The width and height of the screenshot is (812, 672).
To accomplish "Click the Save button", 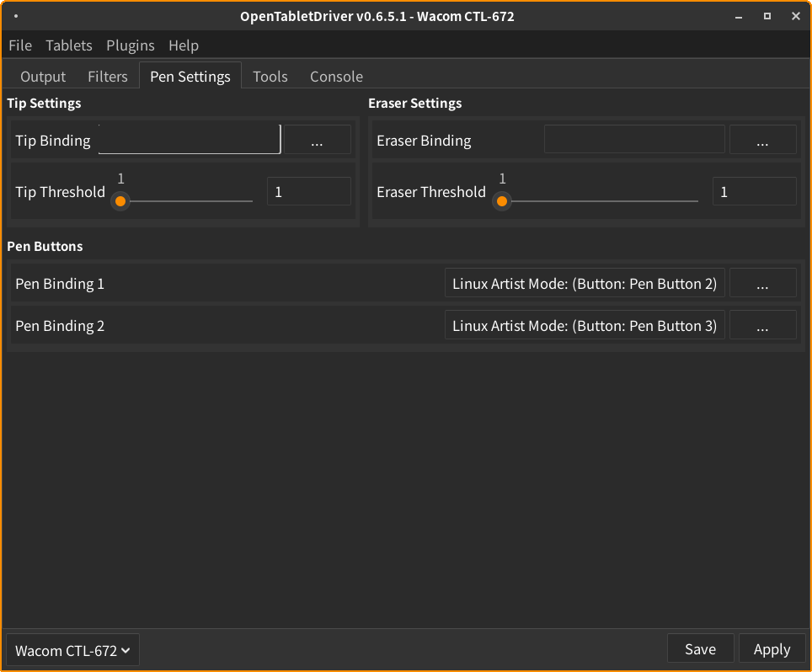I will pyautogui.click(x=700, y=648).
